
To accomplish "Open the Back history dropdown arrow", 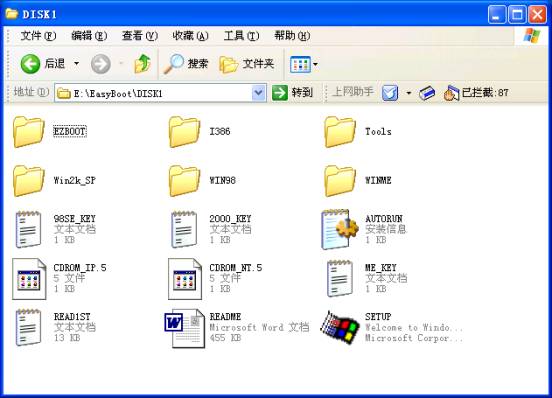I will tap(76, 64).
